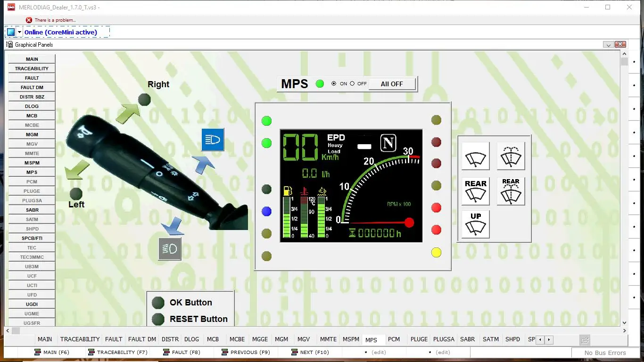Open the SABR bottom tab

[468, 339]
